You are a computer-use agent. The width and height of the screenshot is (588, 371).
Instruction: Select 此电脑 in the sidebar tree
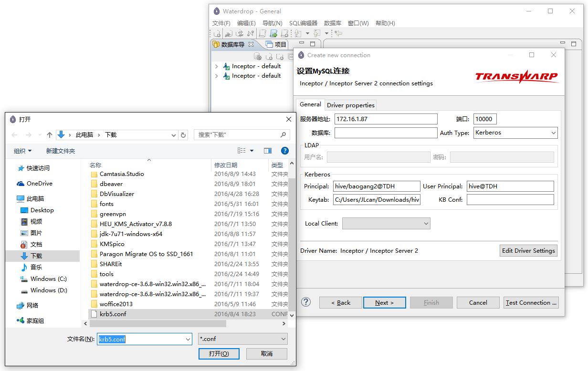tap(35, 198)
